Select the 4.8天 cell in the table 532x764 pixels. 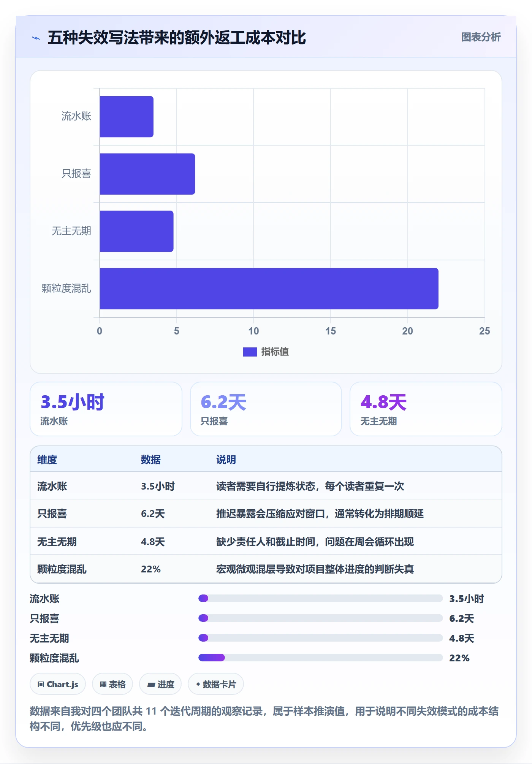153,542
